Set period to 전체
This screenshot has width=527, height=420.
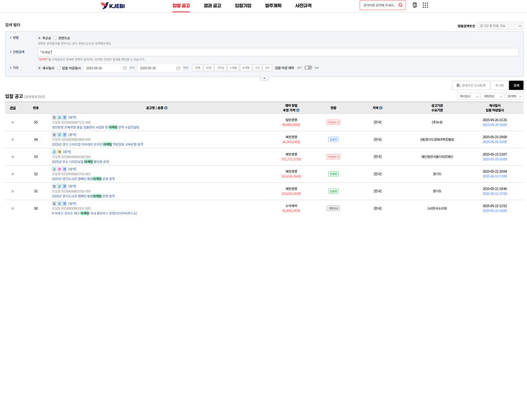coord(197,68)
